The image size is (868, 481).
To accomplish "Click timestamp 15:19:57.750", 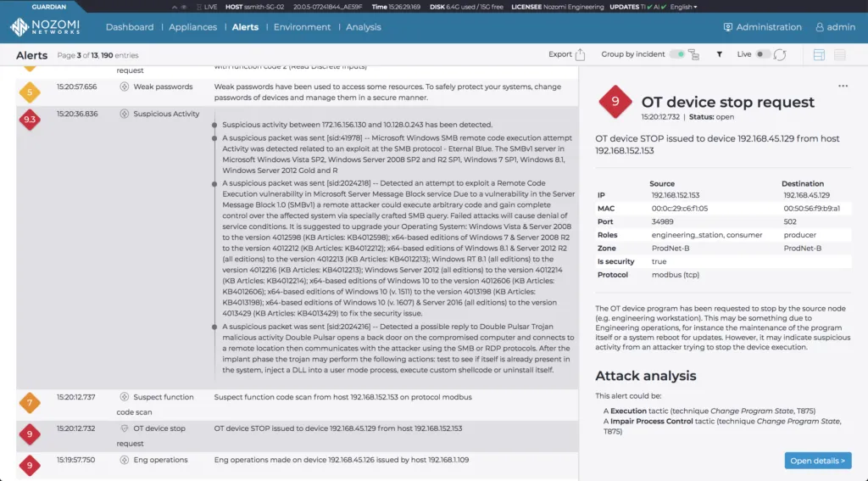I will (x=75, y=460).
